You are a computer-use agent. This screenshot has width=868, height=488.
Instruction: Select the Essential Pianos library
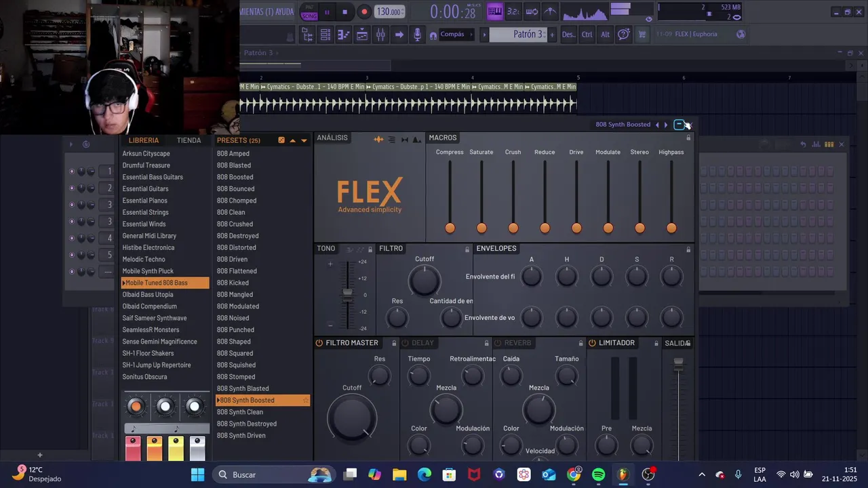144,201
